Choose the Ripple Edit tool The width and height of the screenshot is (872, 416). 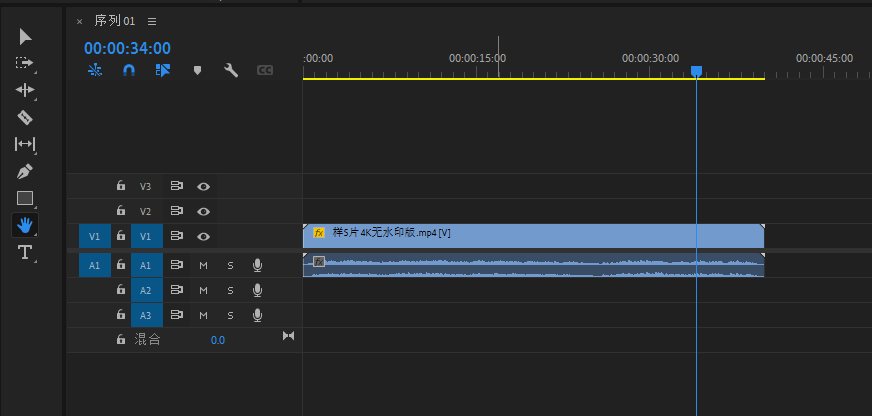click(26, 90)
